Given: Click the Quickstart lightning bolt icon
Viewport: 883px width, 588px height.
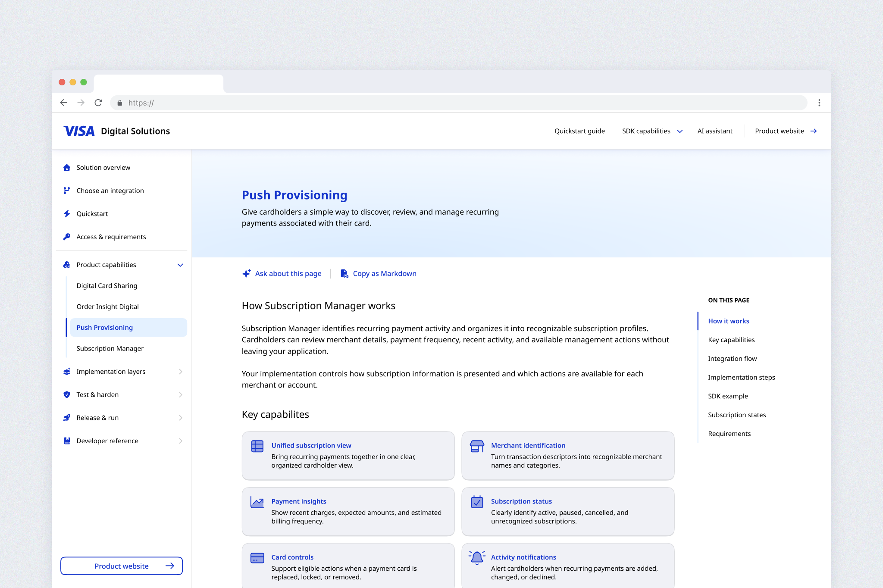Looking at the screenshot, I should [67, 214].
